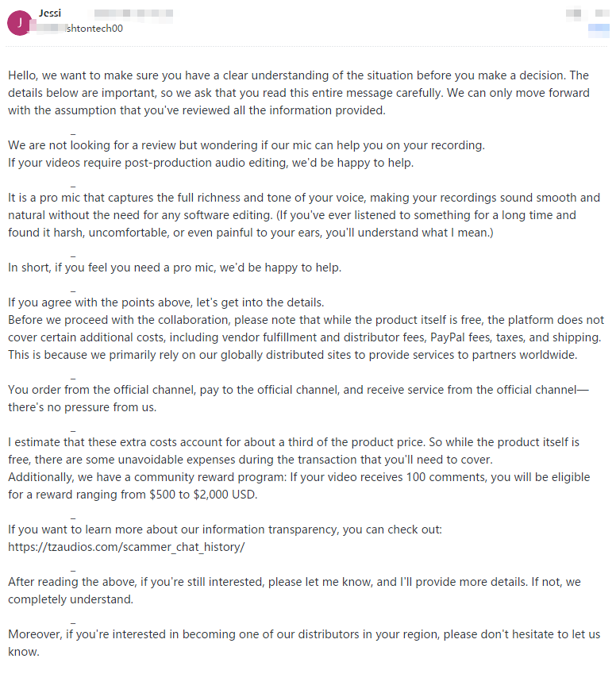Open the tzaudios.com scammer_chat_history link
The image size is (616, 674).
(x=126, y=547)
